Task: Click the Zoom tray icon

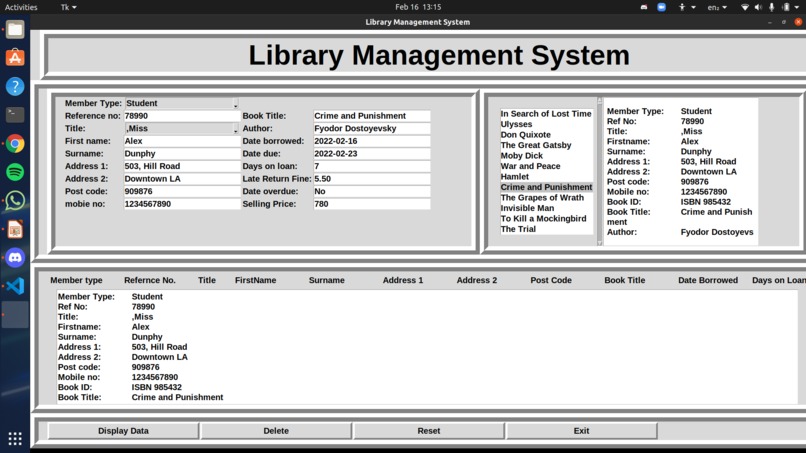Action: click(x=662, y=7)
